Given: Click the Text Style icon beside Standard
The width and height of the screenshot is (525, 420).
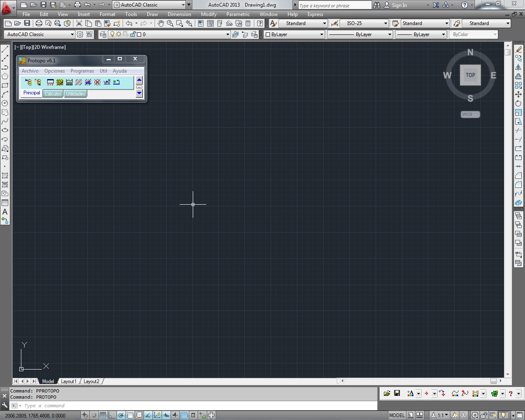Looking at the screenshot, I should (x=274, y=23).
